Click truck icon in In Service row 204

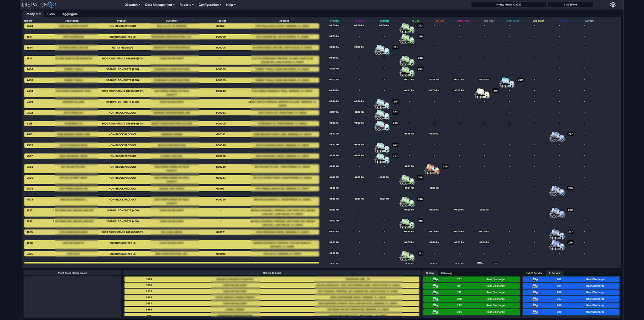(535, 286)
